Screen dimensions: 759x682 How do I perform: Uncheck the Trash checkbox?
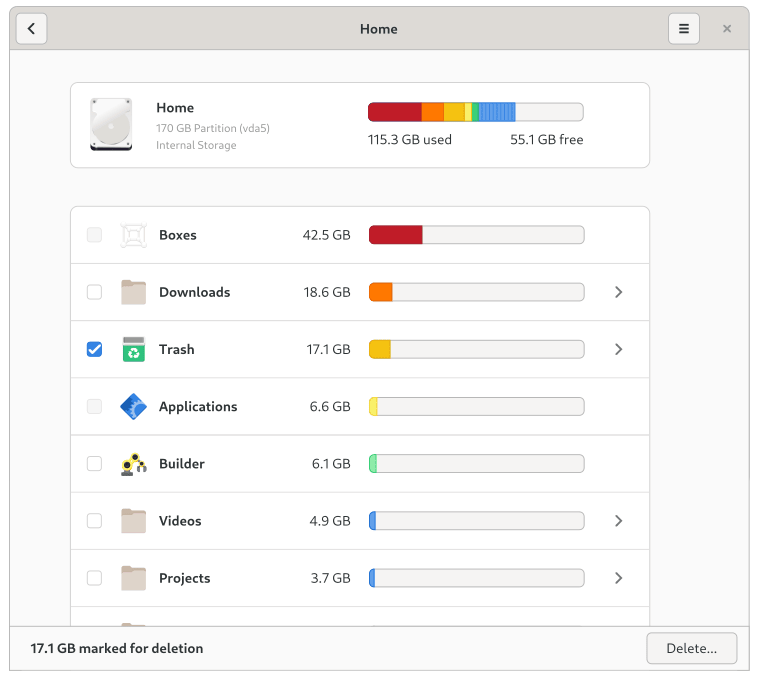click(94, 349)
